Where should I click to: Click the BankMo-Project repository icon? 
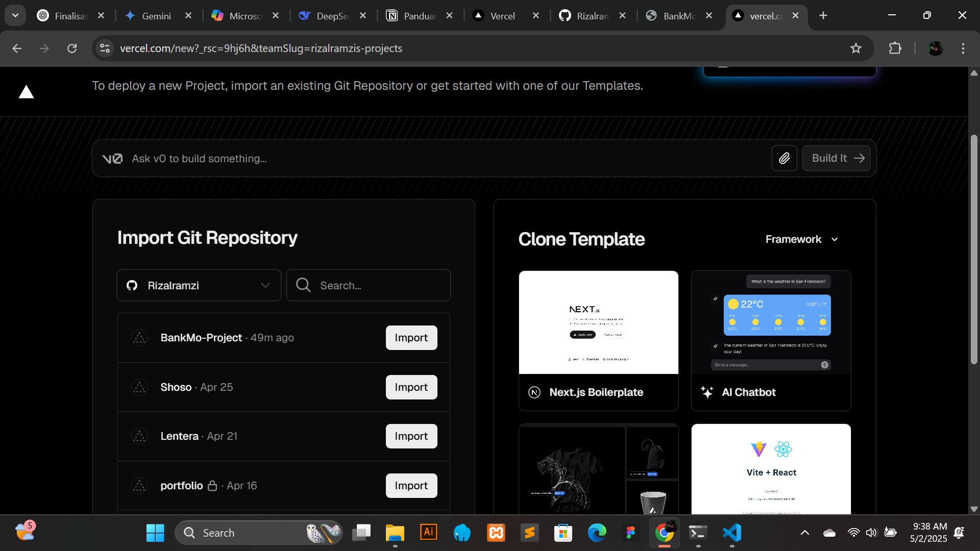[x=139, y=338]
